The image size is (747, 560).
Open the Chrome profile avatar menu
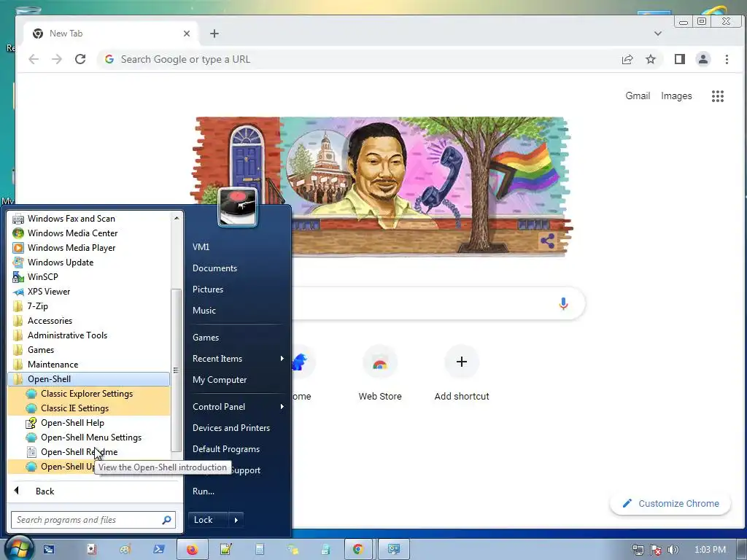tap(703, 59)
